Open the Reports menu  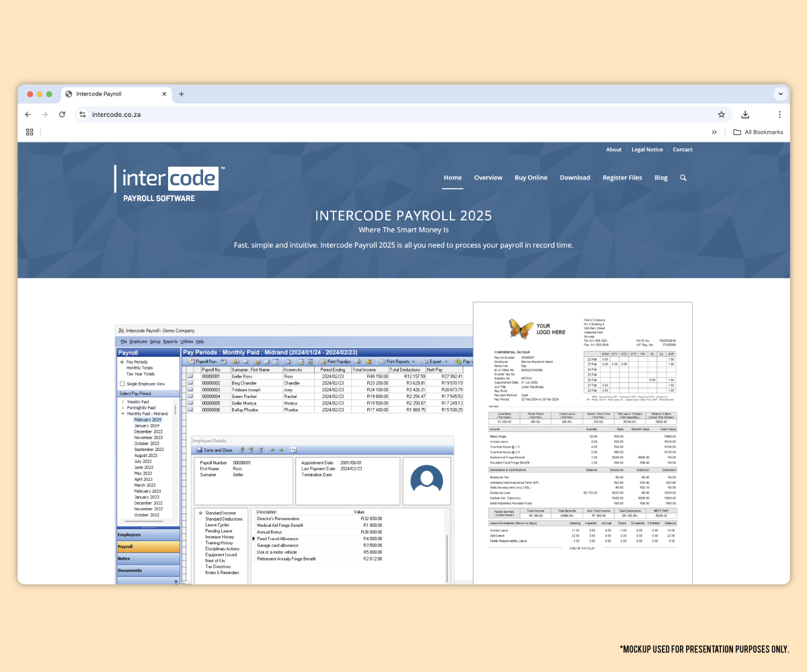170,341
